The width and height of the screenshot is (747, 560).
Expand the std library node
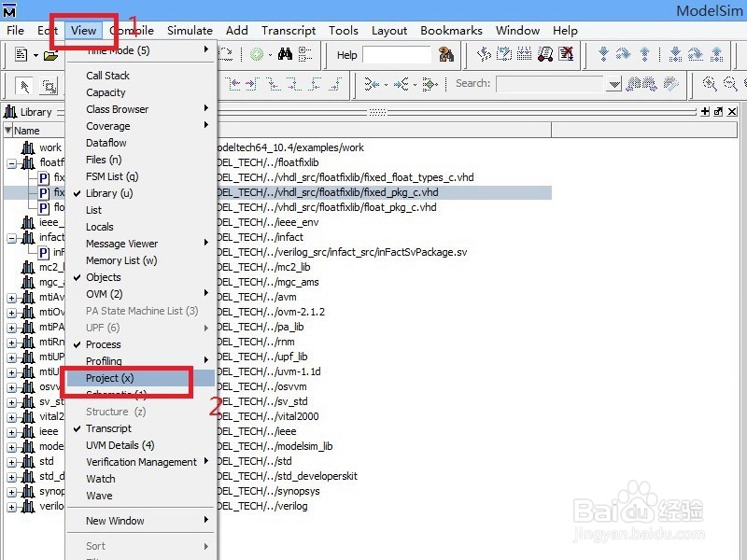coord(11,462)
